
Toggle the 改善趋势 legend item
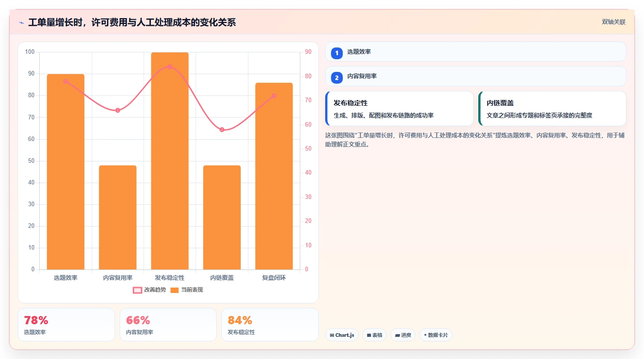click(x=149, y=290)
